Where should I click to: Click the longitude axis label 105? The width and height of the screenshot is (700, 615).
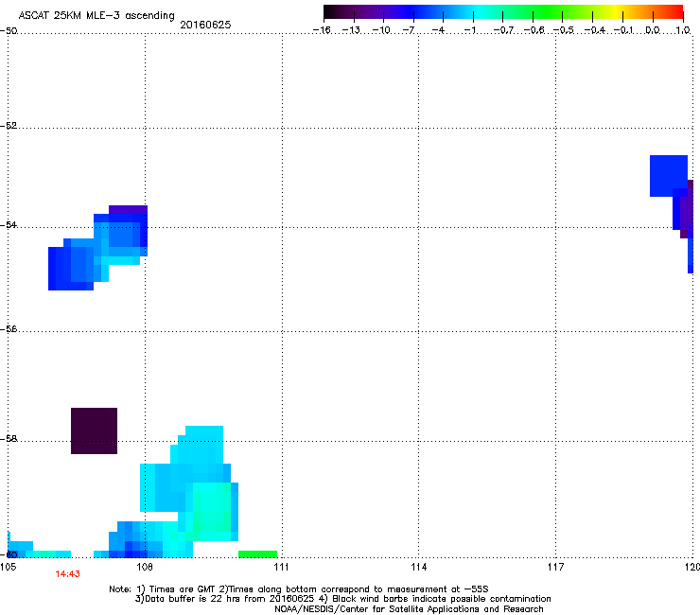click(x=9, y=567)
